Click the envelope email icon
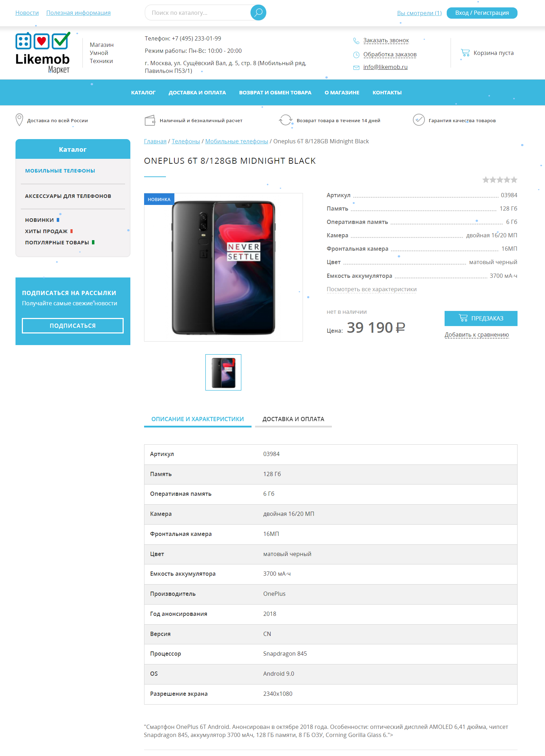 [x=356, y=67]
